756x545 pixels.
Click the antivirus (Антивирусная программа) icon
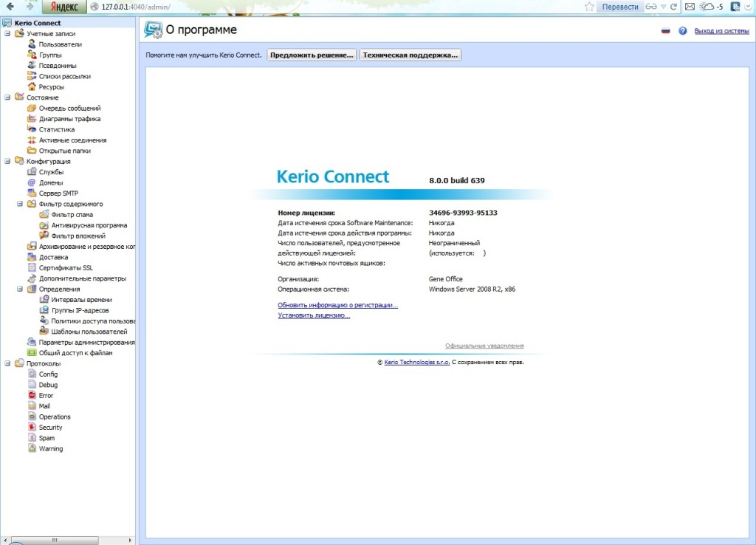click(x=44, y=224)
